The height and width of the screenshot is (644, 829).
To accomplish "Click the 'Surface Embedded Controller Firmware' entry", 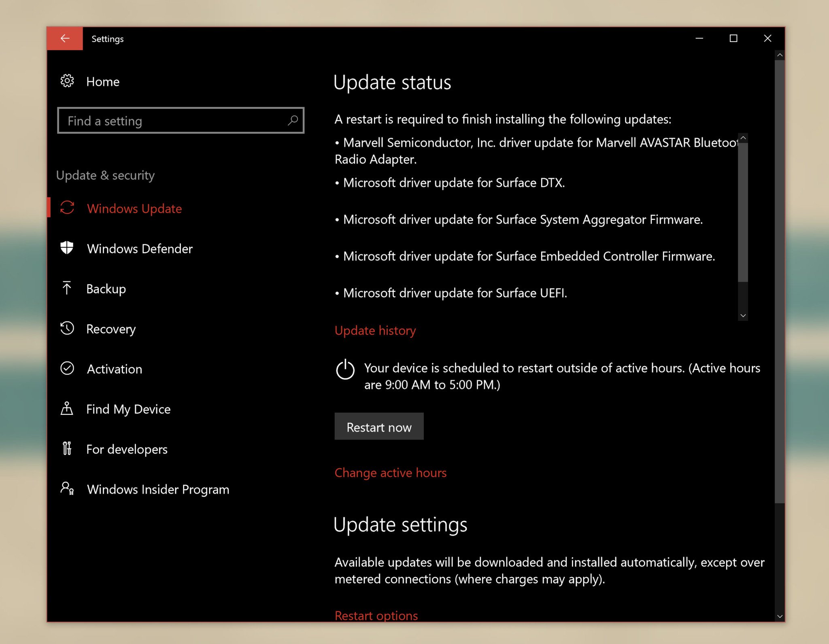I will click(525, 257).
